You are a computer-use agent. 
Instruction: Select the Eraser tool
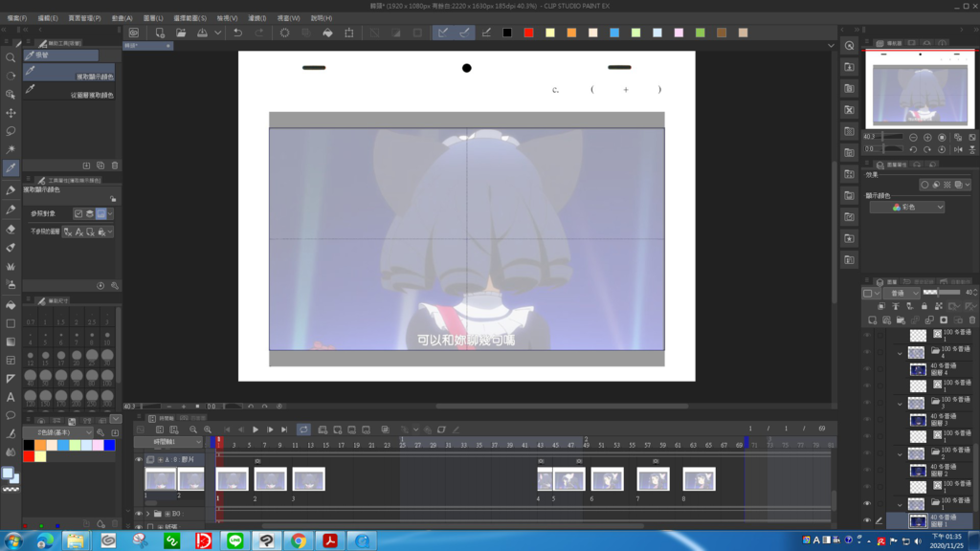tap(11, 230)
